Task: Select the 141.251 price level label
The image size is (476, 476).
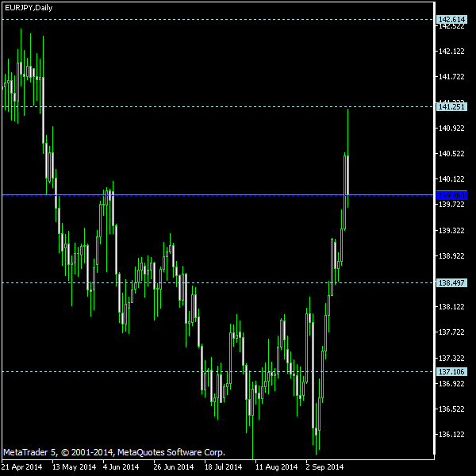Action: pos(451,107)
